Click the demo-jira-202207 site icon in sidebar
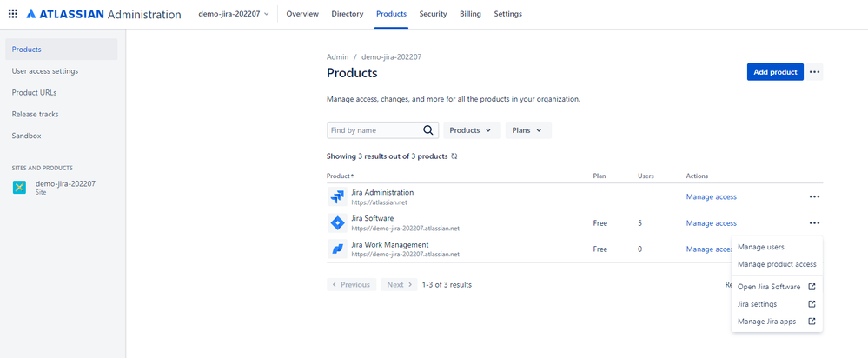This screenshot has height=358, width=868. (x=19, y=188)
